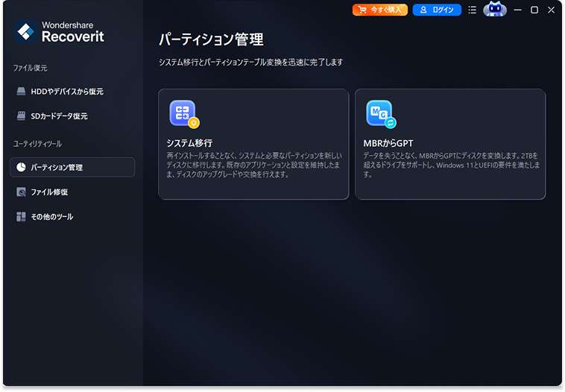Click the hard drive icon beside HDDやデバイスから復元

[22, 91]
